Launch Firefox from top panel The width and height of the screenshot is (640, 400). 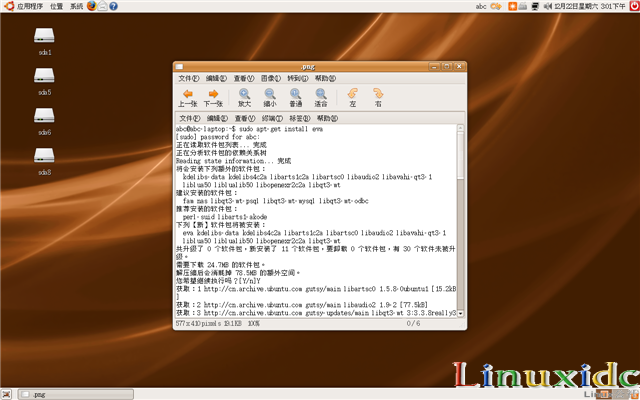click(92, 6)
